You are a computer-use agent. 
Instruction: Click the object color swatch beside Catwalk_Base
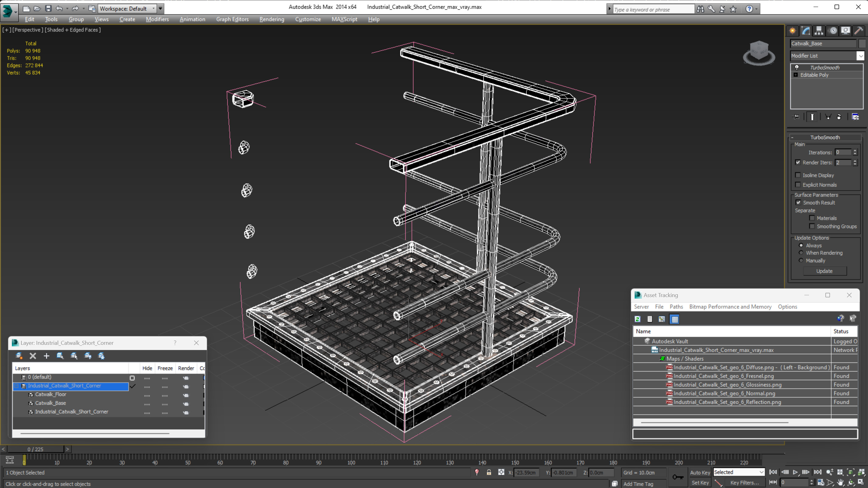pos(862,43)
